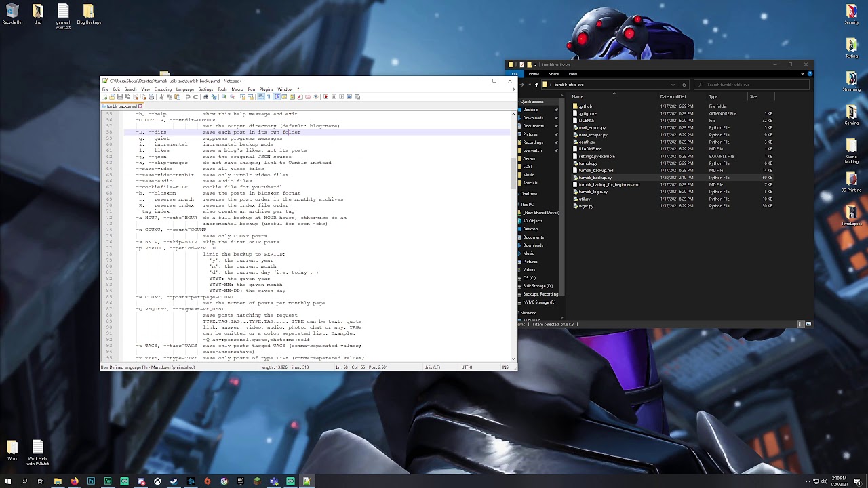Open the Plugins menu in Notepad++
This screenshot has width=868, height=488.
coord(266,89)
